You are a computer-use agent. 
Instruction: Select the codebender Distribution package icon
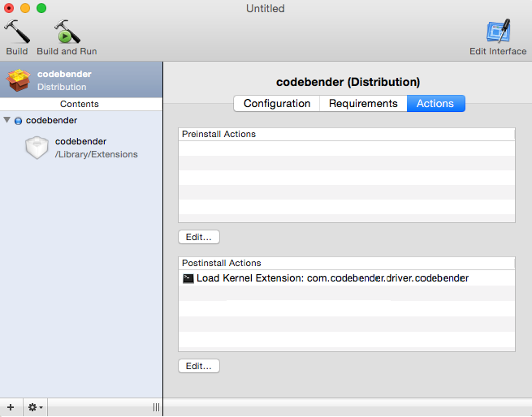19,80
